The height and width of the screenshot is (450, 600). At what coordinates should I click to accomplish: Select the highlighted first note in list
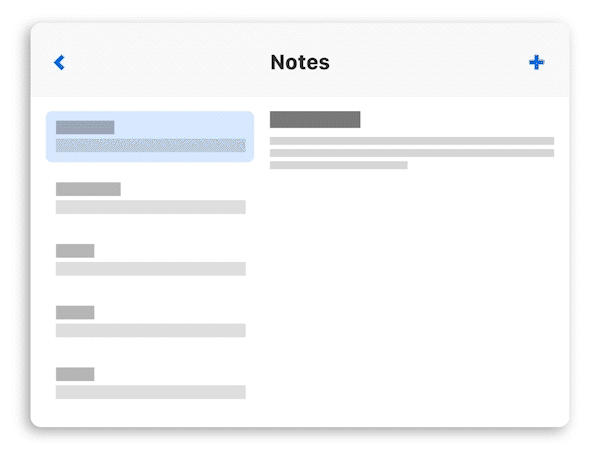point(150,136)
